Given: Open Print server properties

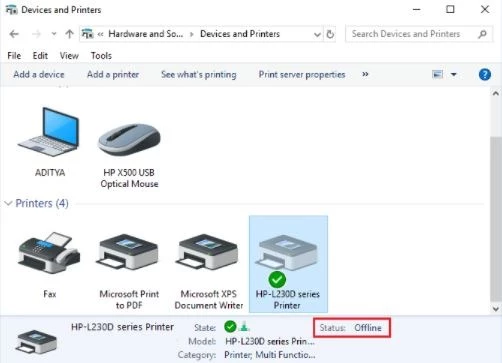Looking at the screenshot, I should (x=302, y=74).
